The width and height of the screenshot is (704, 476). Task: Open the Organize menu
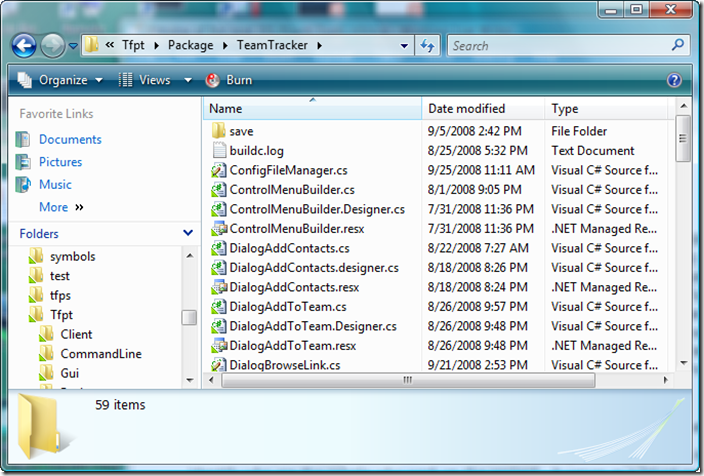(60, 80)
